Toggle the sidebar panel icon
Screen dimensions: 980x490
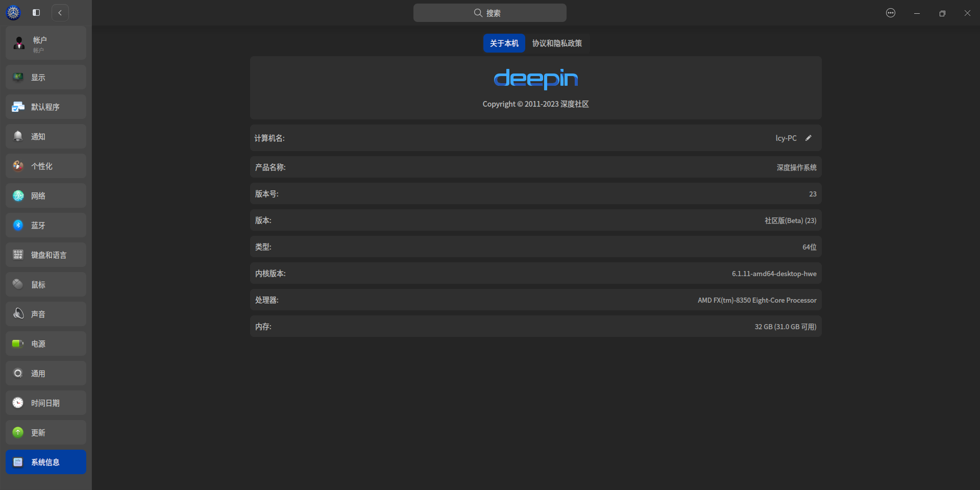tap(36, 13)
